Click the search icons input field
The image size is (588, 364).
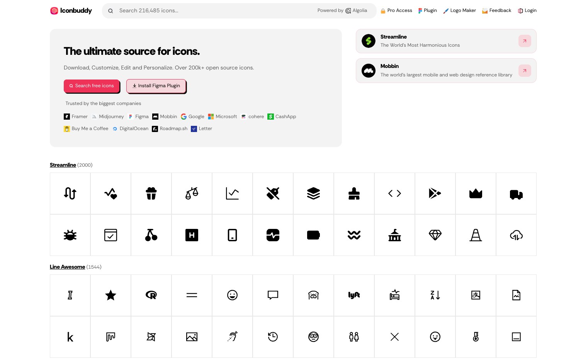212,11
